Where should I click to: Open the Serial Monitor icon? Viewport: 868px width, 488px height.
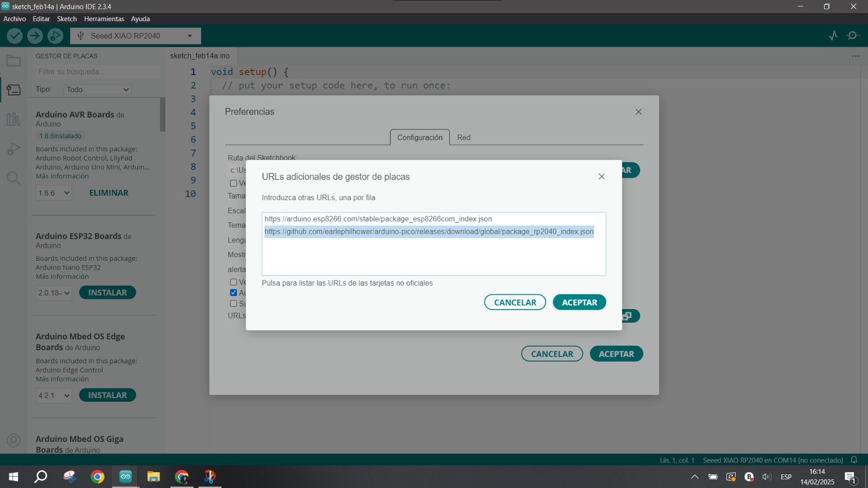click(x=853, y=36)
